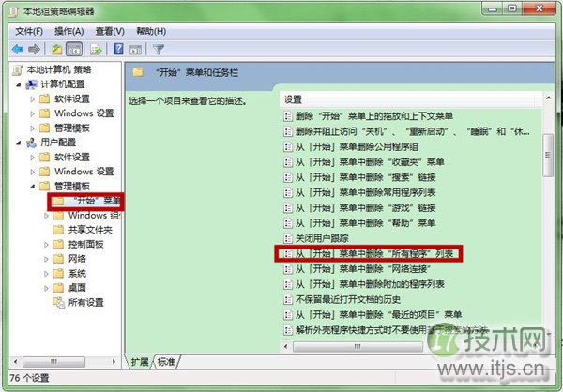This screenshot has width=563, height=392.
Task: Click the 设置 column header
Action: tap(410, 99)
